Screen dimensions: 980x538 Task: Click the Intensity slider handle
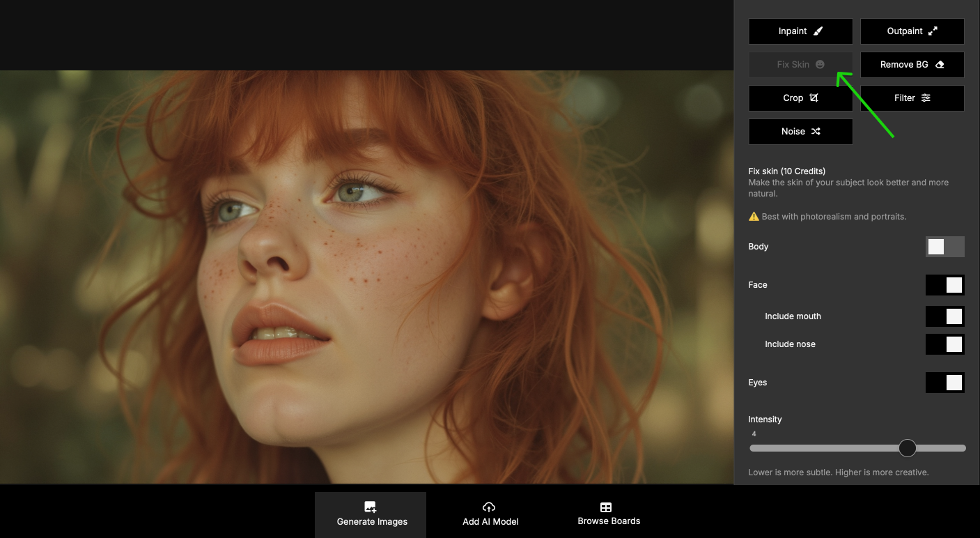coord(907,448)
